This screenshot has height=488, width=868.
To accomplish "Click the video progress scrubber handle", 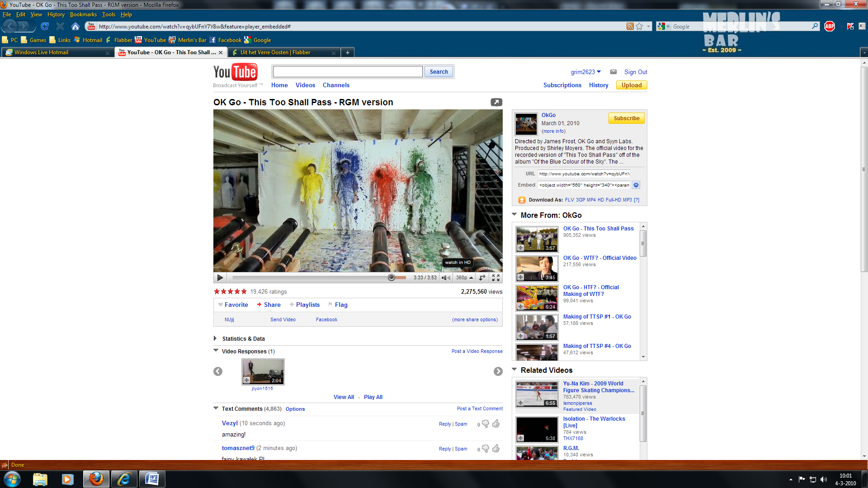I will tap(391, 277).
